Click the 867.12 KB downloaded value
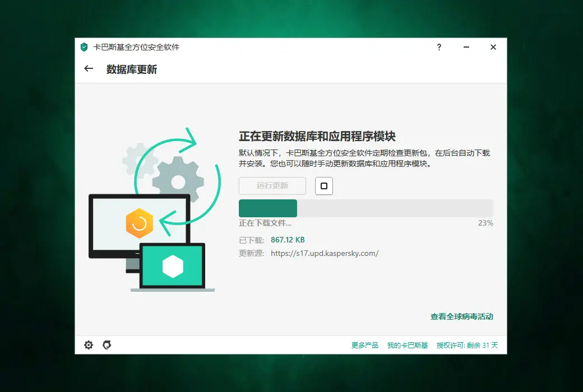The width and height of the screenshot is (583, 392). click(288, 240)
